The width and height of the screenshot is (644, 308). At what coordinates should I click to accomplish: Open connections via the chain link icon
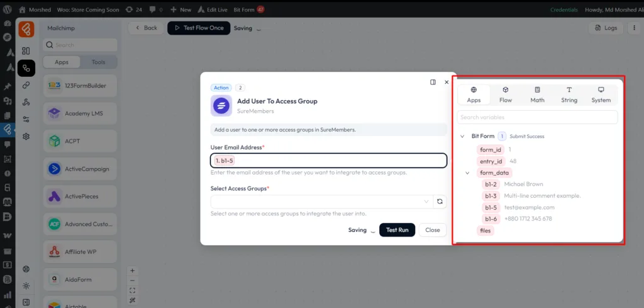[26, 85]
